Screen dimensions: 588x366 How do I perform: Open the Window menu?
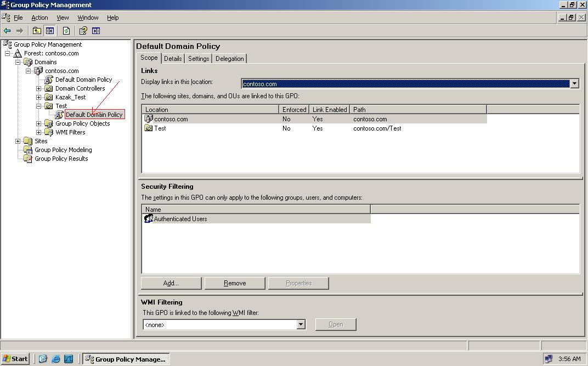point(88,18)
